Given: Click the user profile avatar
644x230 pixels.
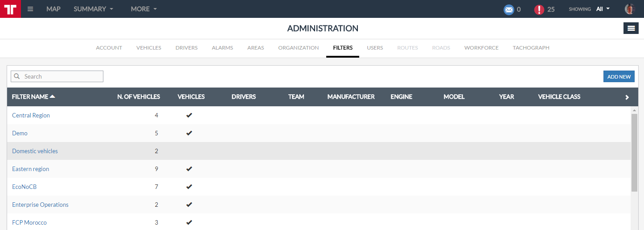Looking at the screenshot, I should (629, 9).
